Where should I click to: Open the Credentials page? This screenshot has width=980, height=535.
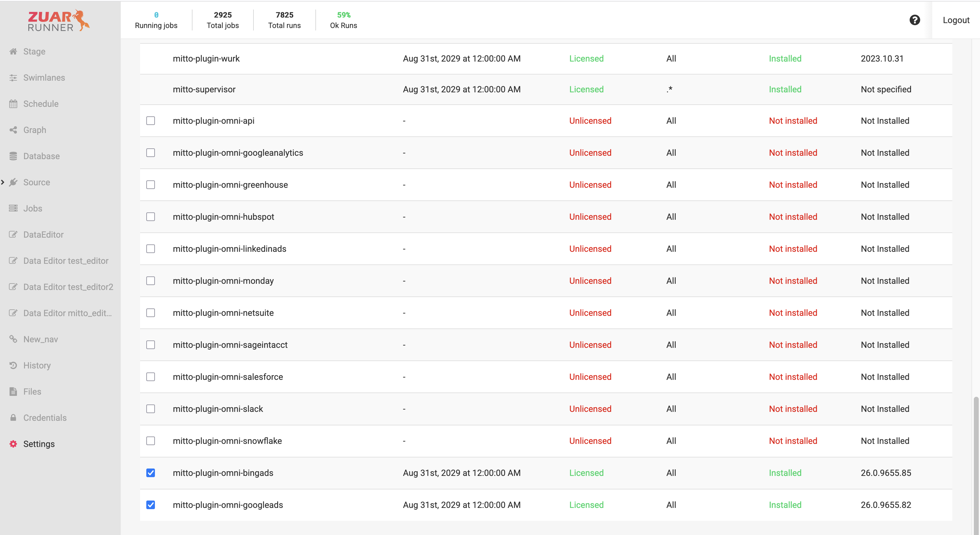coord(45,417)
